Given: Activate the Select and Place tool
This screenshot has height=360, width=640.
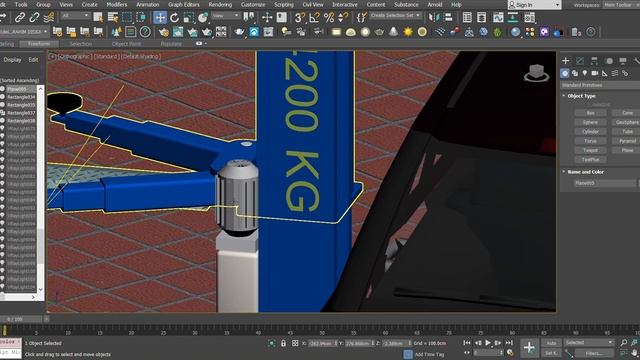Looking at the screenshot, I should pos(203,18).
